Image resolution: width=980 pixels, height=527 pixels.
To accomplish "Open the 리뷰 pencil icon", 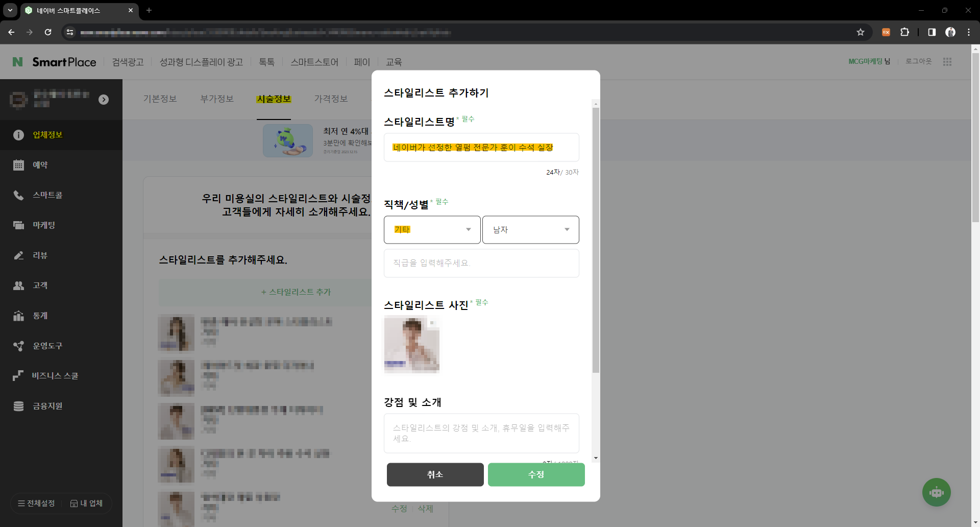I will click(18, 255).
